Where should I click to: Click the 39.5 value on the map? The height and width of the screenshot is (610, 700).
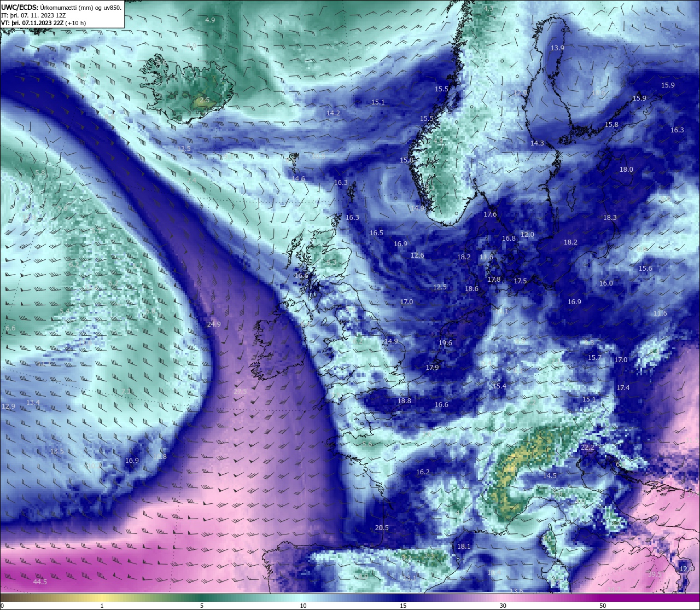click(654, 574)
